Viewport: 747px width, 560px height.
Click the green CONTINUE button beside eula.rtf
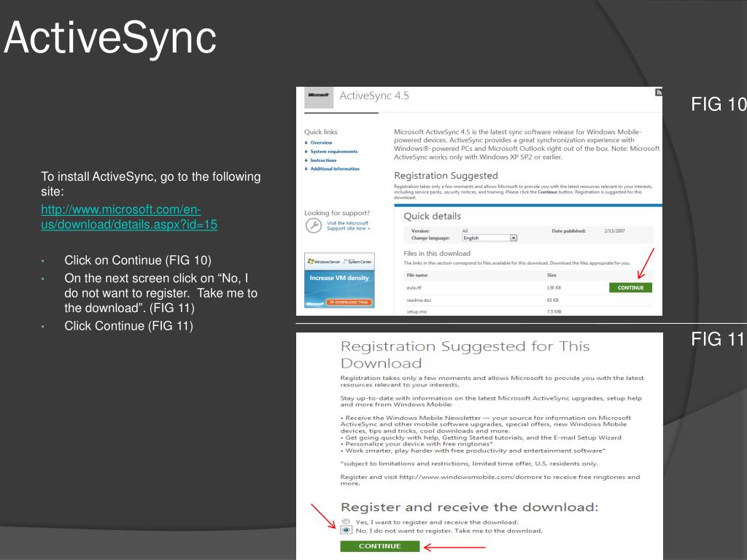tap(630, 287)
